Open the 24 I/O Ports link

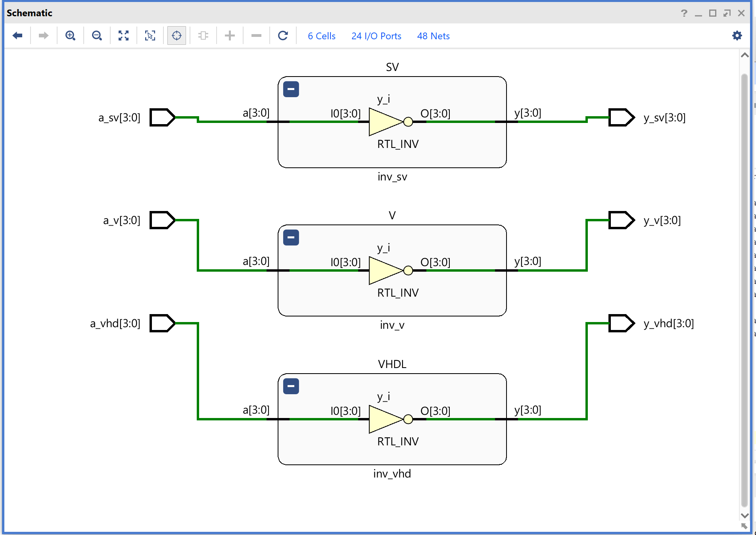coord(376,36)
